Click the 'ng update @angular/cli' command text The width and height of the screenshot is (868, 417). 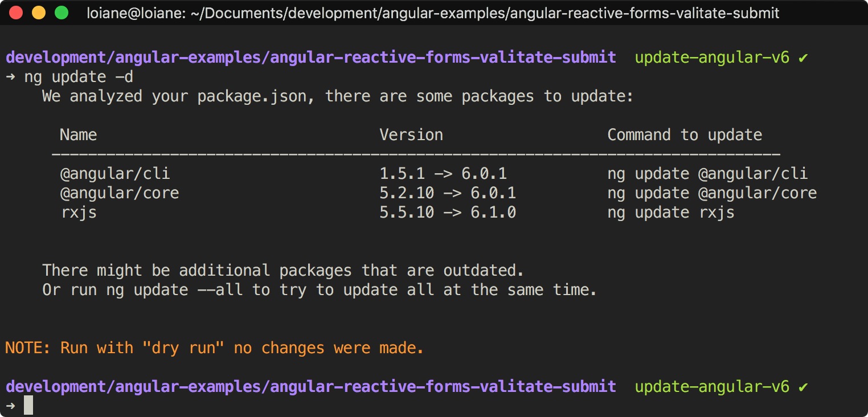707,174
